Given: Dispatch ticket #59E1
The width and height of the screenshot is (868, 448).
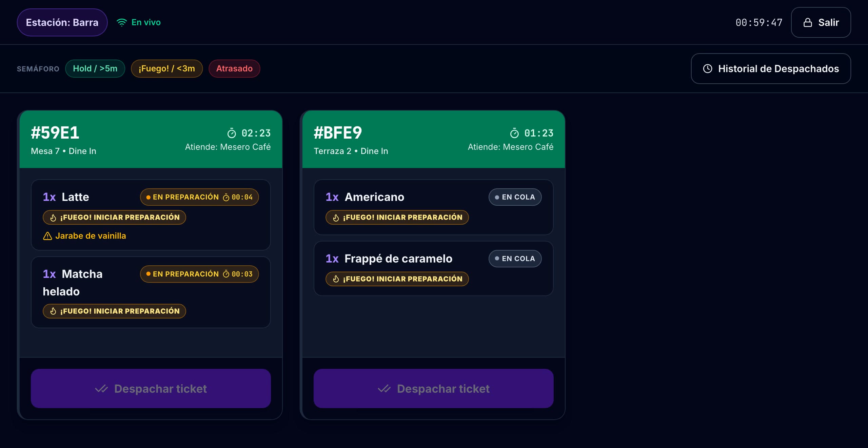Looking at the screenshot, I should 151,388.
